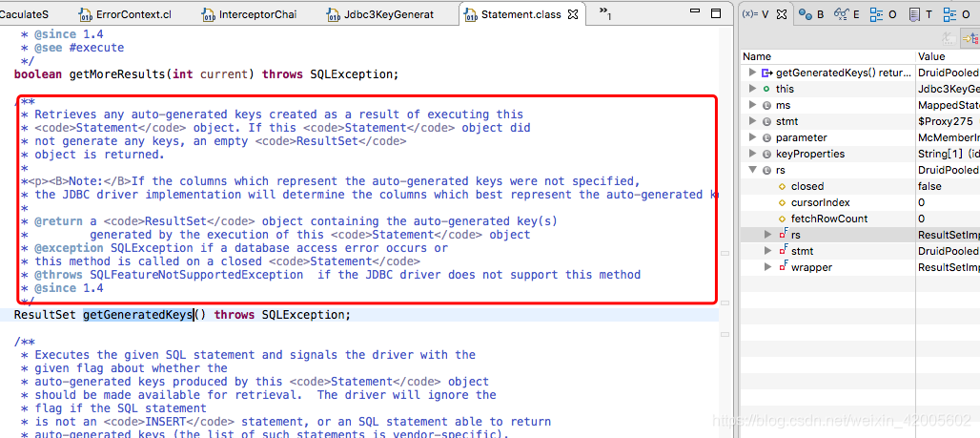Expand the ms variable

coord(752,105)
